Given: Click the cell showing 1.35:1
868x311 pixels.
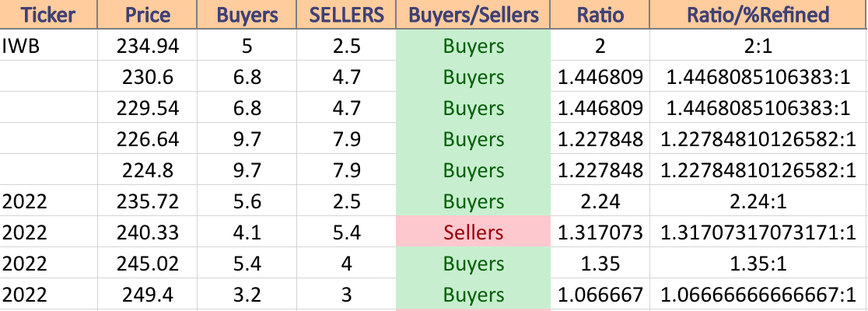Looking at the screenshot, I should (758, 263).
